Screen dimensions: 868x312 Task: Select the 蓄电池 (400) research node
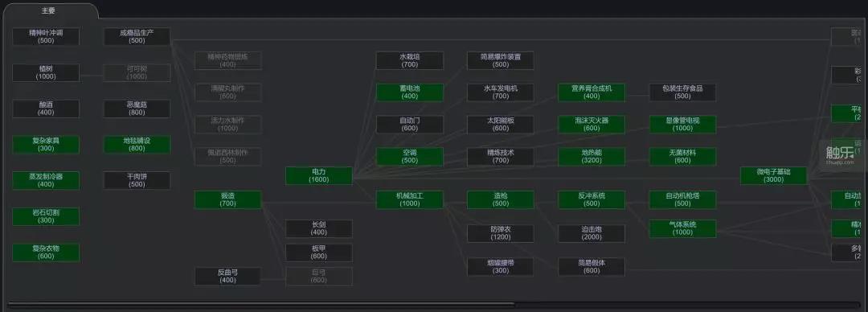(410, 92)
